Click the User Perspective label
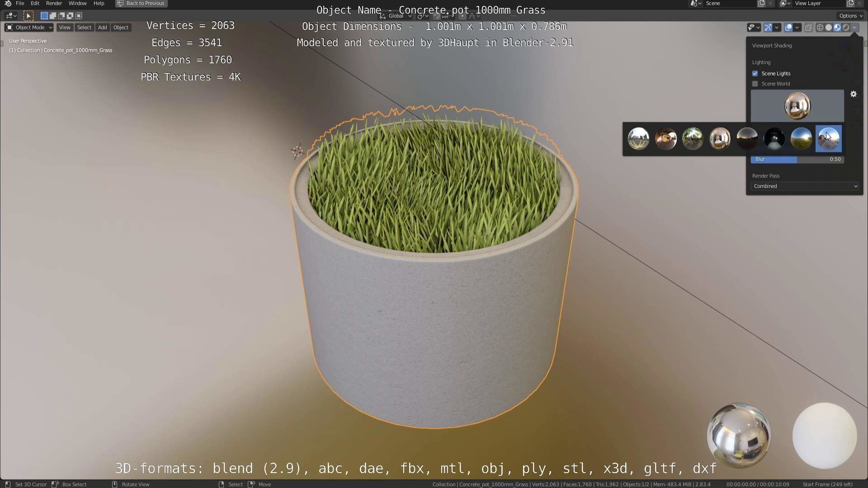The width and height of the screenshot is (868, 488). 28,41
